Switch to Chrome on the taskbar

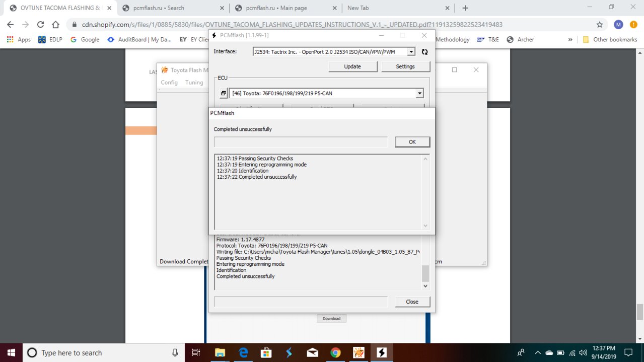335,352
